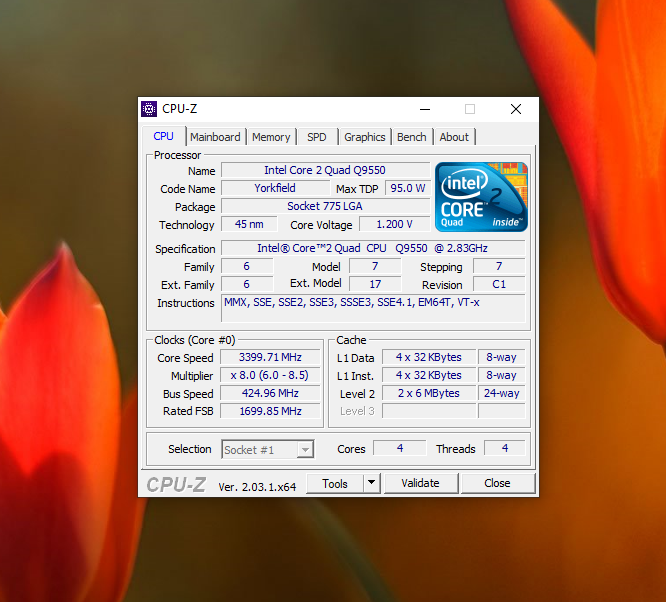Open the Memory tab

coord(271,137)
